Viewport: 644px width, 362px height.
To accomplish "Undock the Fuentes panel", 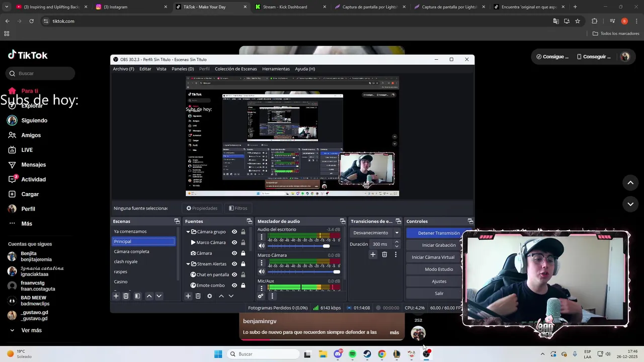I will pyautogui.click(x=249, y=221).
